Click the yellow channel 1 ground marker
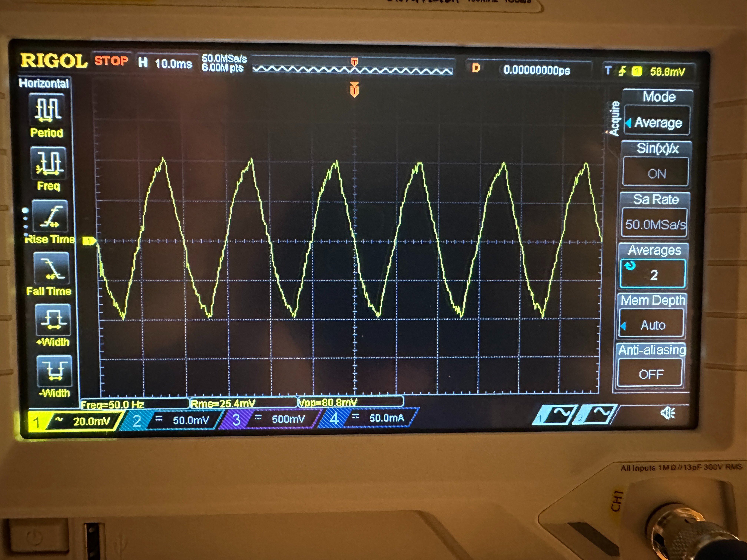Image resolution: width=747 pixels, height=560 pixels. click(89, 241)
